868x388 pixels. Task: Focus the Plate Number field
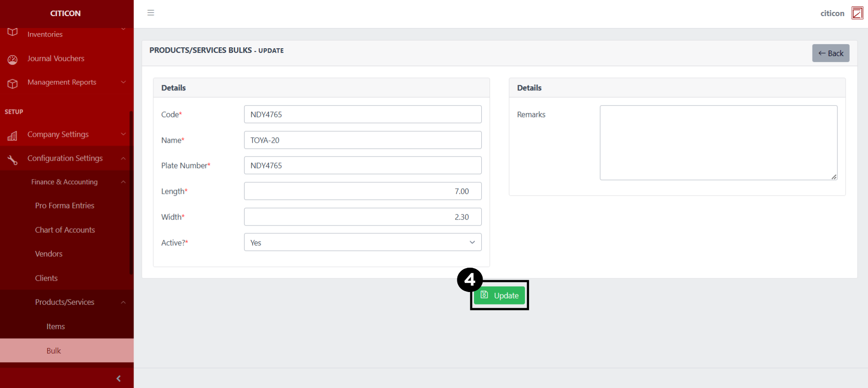[x=362, y=165]
